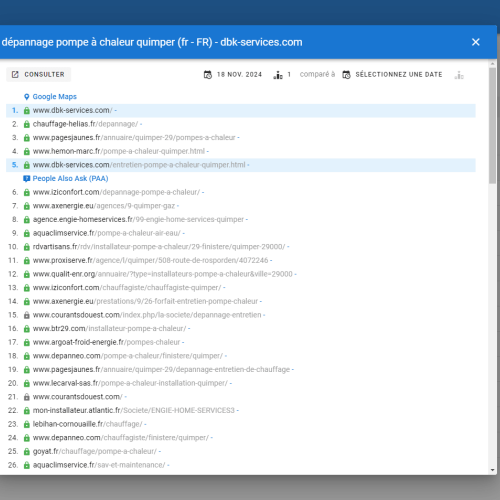Open axenergie.eu agences/9-quimper-gaz result
The height and width of the screenshot is (500, 500).
click(x=104, y=206)
